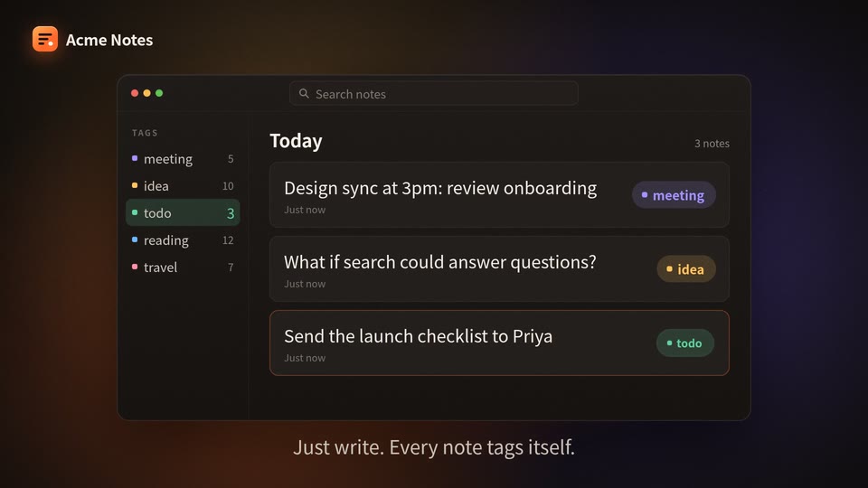The height and width of the screenshot is (488, 868).
Task: Focus the Search notes field
Action: [433, 93]
